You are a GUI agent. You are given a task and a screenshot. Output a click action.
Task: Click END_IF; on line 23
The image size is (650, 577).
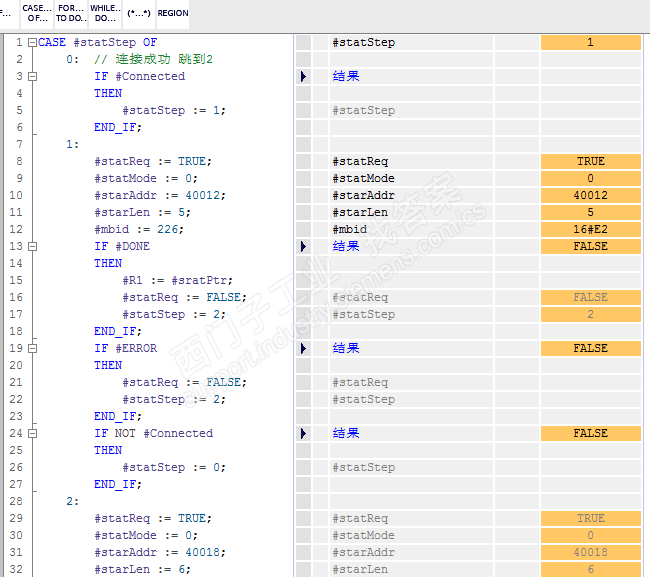tap(118, 417)
